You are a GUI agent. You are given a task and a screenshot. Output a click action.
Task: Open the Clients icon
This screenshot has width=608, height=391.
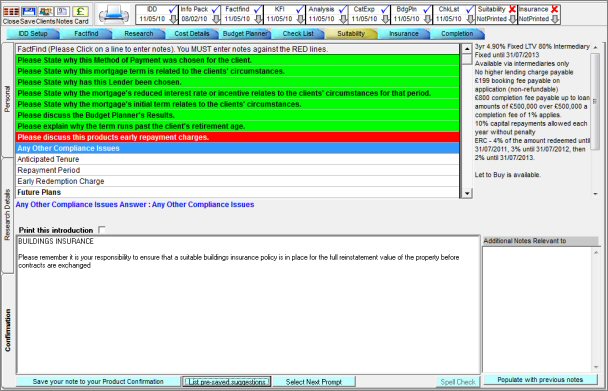tap(46, 12)
